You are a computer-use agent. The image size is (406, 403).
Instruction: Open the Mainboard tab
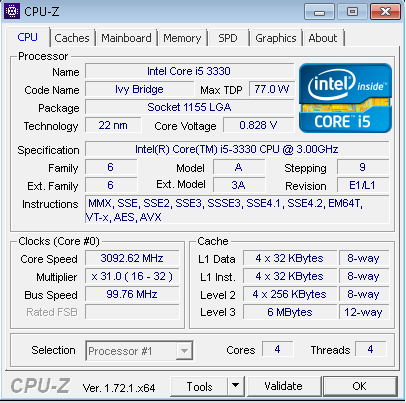click(x=126, y=38)
